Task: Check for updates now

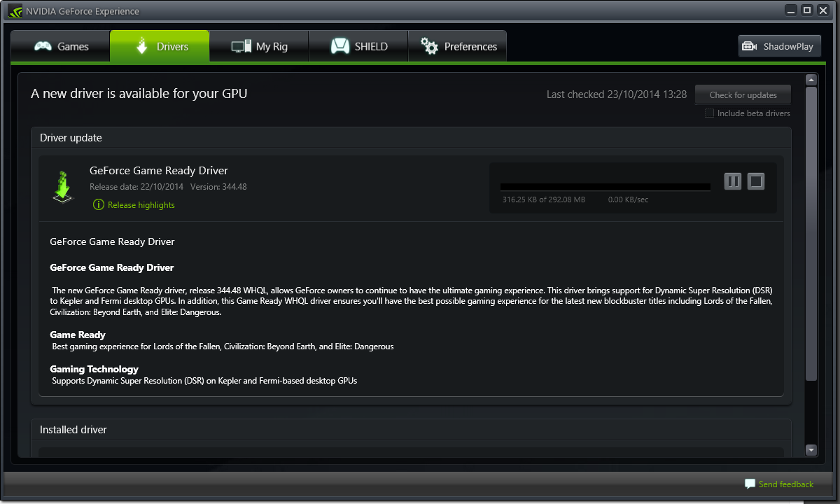Action: click(x=743, y=94)
